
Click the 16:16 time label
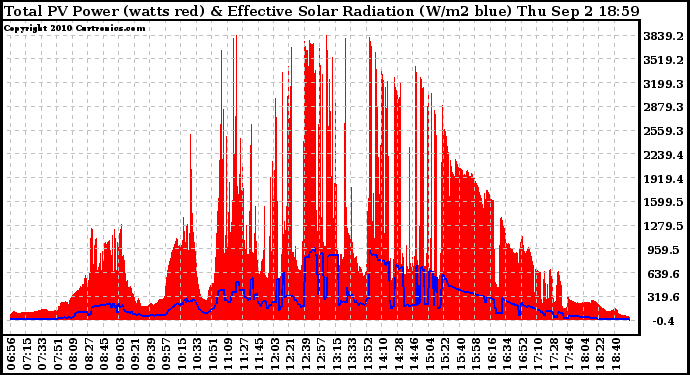492,354
